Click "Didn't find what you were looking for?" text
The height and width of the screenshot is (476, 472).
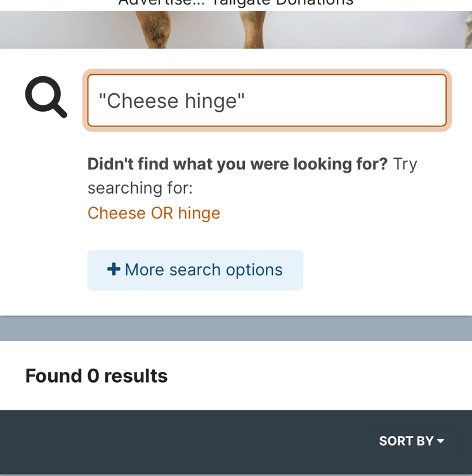[x=237, y=164]
